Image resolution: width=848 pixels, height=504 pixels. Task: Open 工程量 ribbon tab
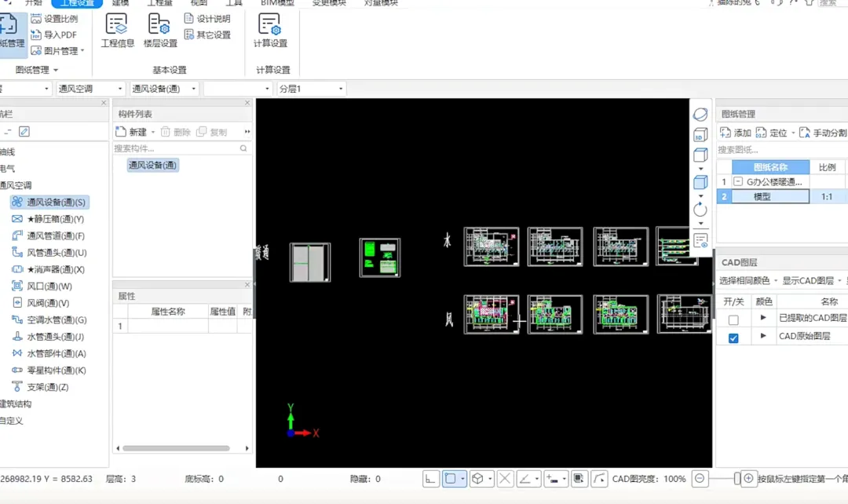pos(159,2)
